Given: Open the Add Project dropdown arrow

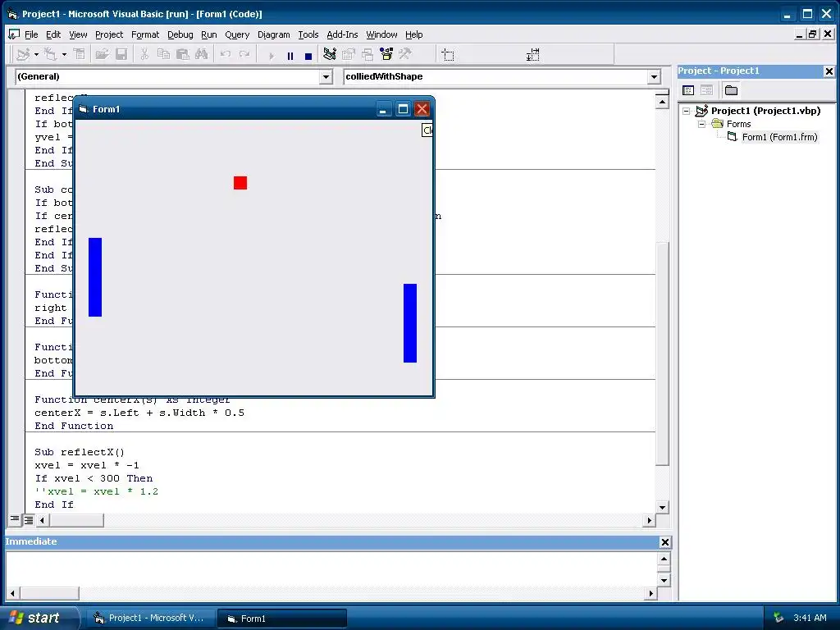Looking at the screenshot, I should click(x=36, y=54).
